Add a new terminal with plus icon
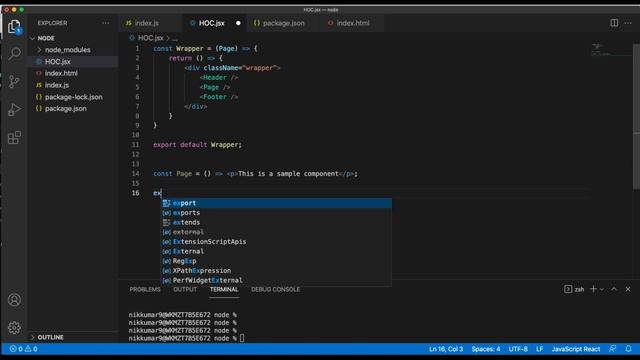The height and width of the screenshot is (360, 640). (x=593, y=289)
